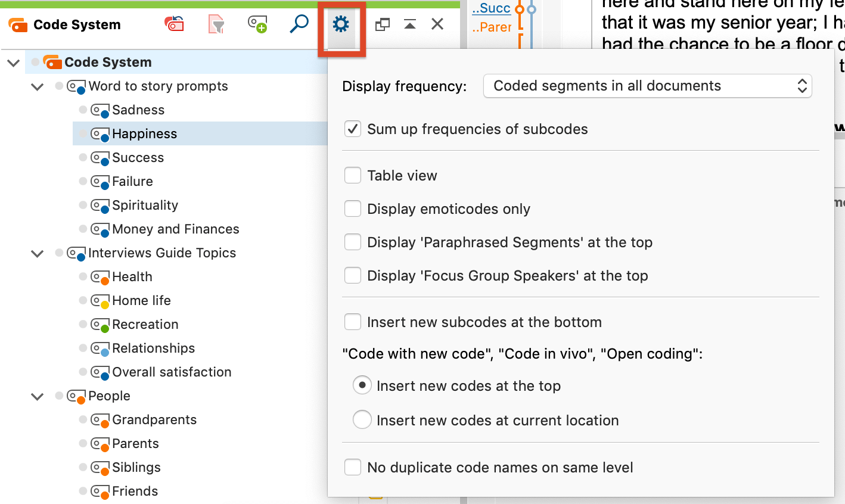Open the search magnifier in Code System
Screen dimensions: 845x504
pyautogui.click(x=299, y=24)
